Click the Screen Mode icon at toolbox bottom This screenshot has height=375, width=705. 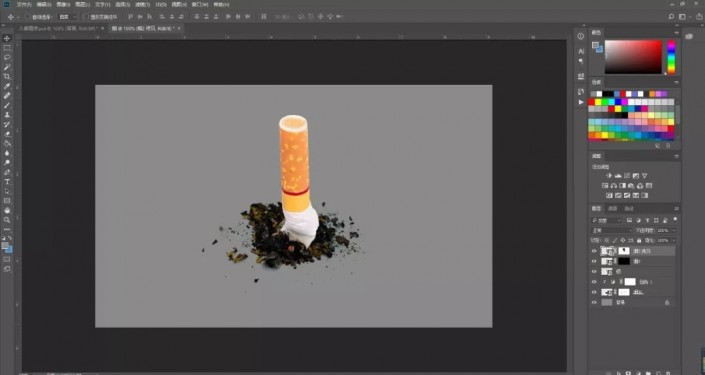point(7,269)
